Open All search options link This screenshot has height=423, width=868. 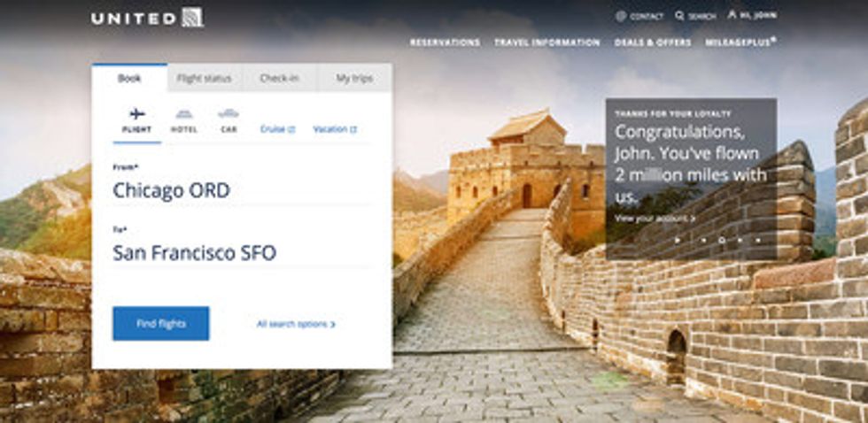296,324
